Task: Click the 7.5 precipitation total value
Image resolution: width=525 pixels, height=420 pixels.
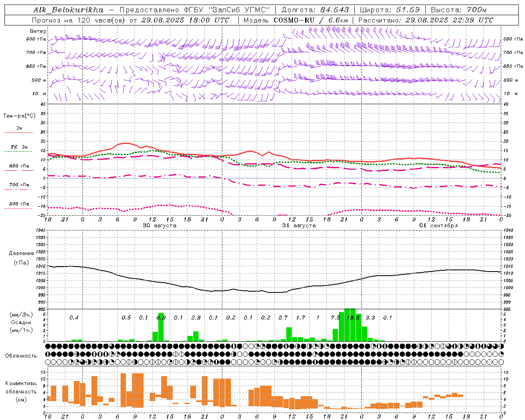Action: click(x=336, y=318)
